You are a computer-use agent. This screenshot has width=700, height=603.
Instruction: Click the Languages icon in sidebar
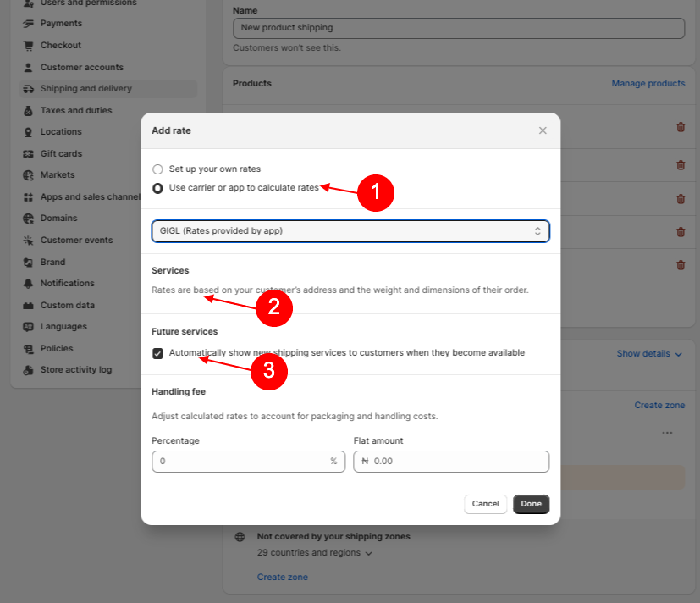click(x=29, y=327)
